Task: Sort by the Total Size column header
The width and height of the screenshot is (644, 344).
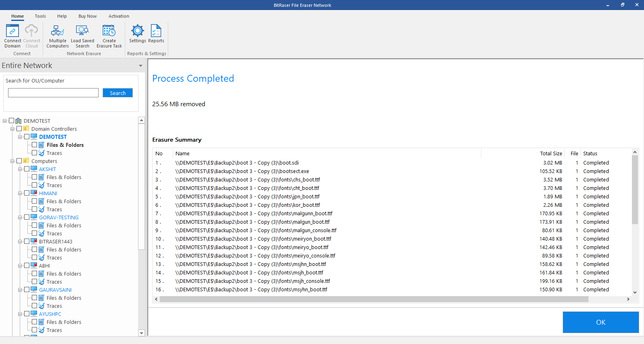Action: pyautogui.click(x=551, y=153)
